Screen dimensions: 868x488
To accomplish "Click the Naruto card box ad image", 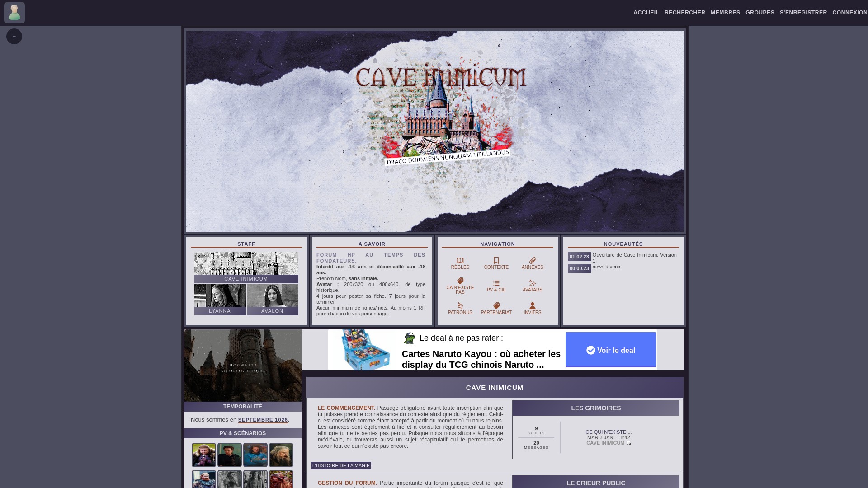I will [x=364, y=350].
